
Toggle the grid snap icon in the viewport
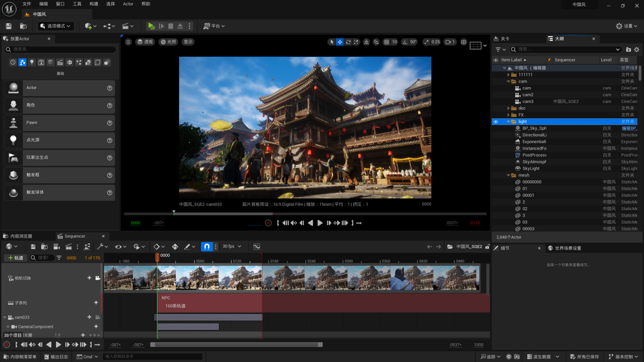386,42
